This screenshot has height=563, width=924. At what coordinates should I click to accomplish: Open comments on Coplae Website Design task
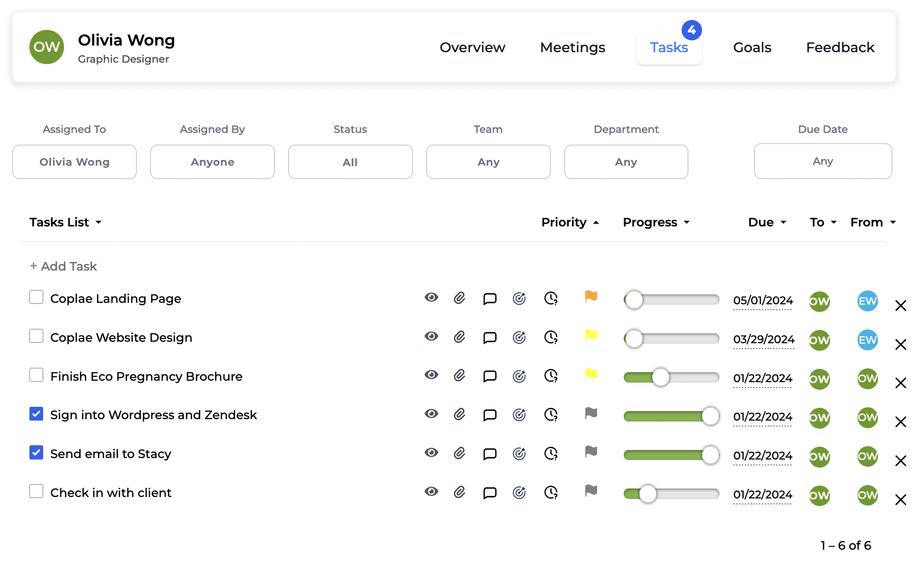coord(490,338)
